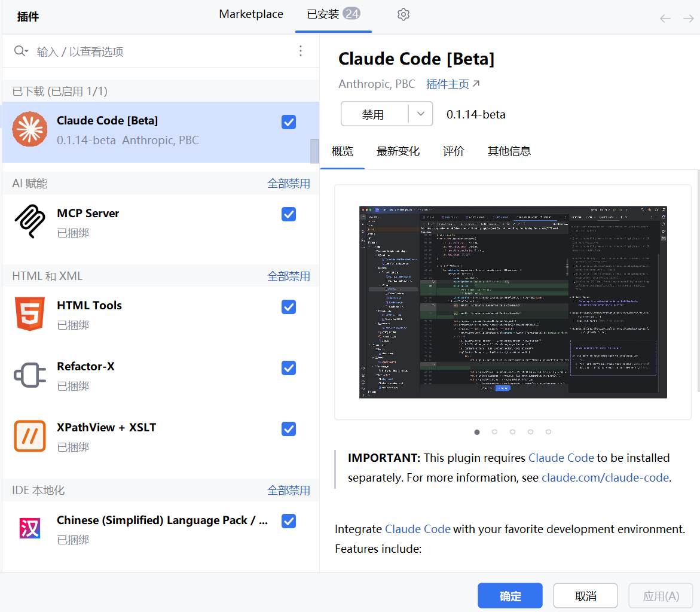This screenshot has height=612, width=700.
Task: Open the 概览 tab
Action: tap(343, 151)
